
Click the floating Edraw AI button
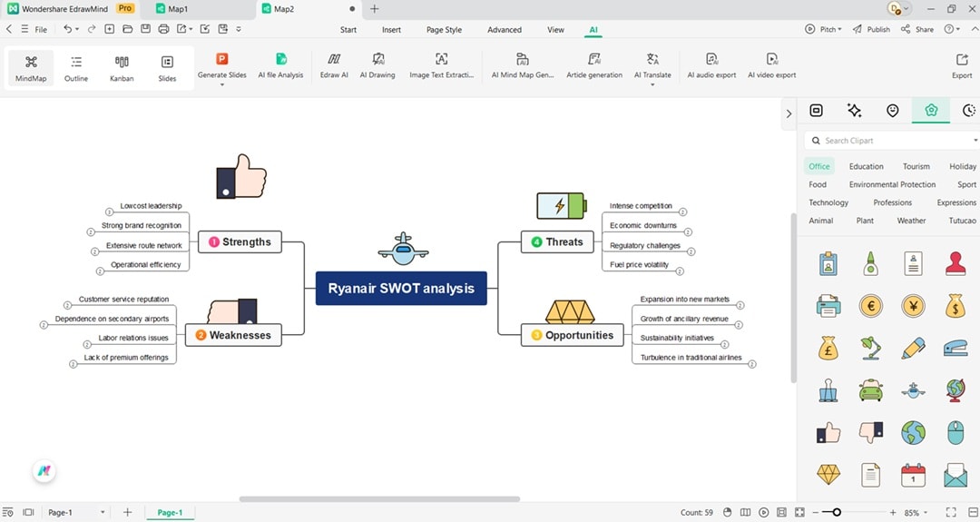point(44,471)
